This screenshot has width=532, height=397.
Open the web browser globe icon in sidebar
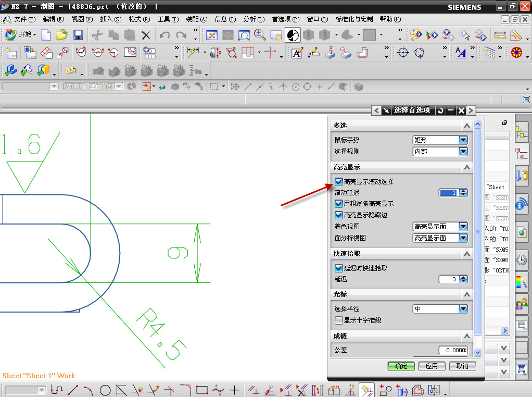(522, 233)
